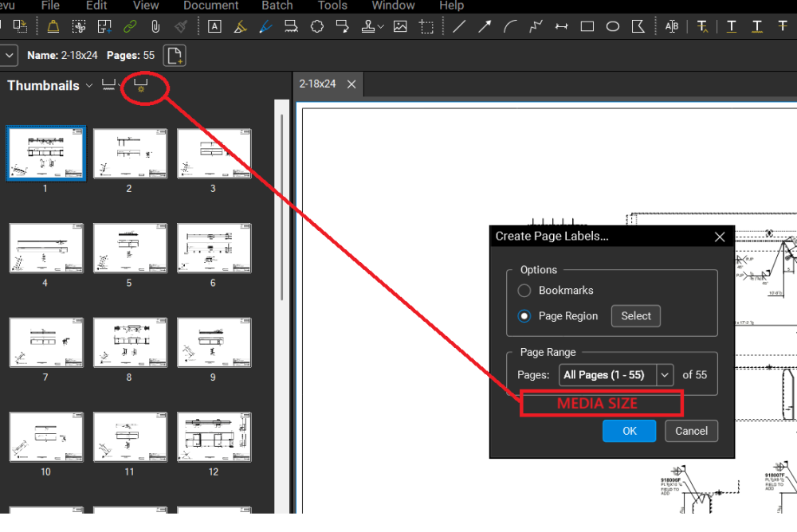This screenshot has width=797, height=532.
Task: Select page 8 thumbnail
Action: (130, 342)
